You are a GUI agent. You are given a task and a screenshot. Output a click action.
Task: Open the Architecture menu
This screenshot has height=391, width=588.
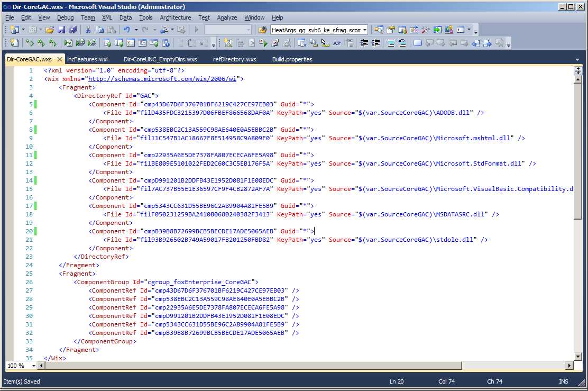pos(175,17)
